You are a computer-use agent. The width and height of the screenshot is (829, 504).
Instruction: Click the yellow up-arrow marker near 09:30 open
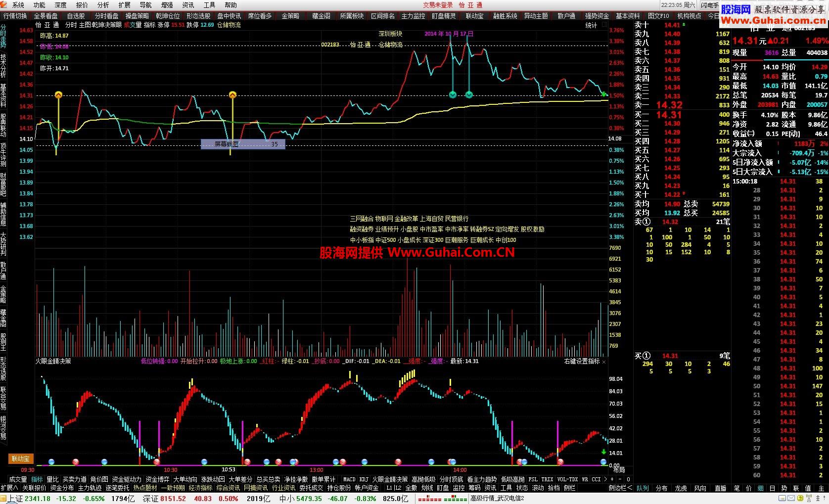click(x=58, y=94)
